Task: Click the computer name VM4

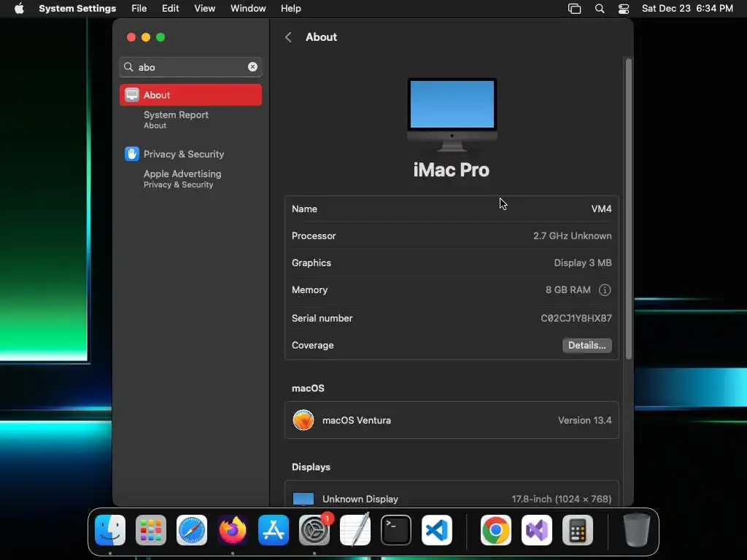Action: click(601, 209)
